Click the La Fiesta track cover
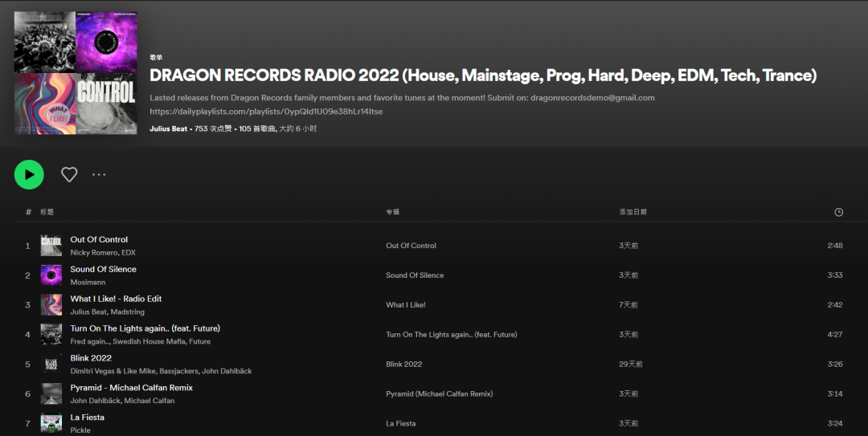Viewport: 868px width, 436px height. click(51, 424)
